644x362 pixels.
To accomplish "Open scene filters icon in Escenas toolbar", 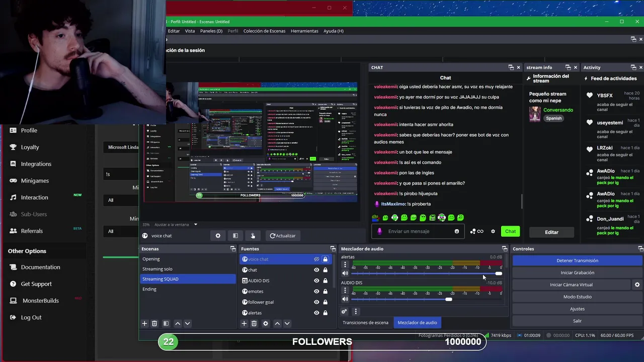I will 166,323.
